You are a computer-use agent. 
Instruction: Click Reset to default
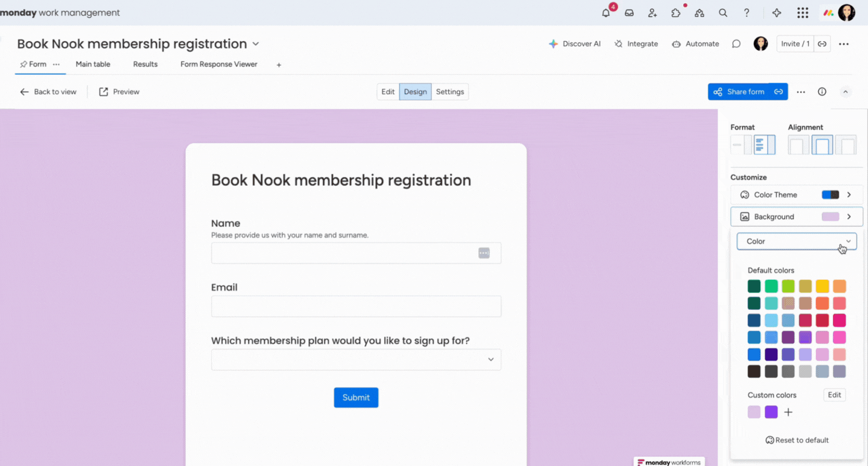797,440
